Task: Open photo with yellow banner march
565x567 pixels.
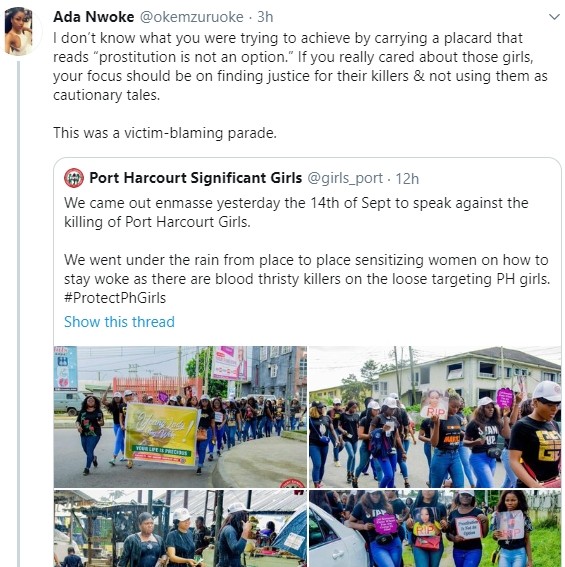Action: click(x=180, y=417)
